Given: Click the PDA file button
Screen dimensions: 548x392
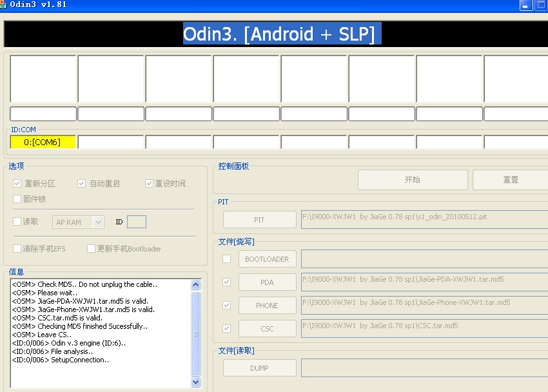Looking at the screenshot, I should pyautogui.click(x=267, y=282).
